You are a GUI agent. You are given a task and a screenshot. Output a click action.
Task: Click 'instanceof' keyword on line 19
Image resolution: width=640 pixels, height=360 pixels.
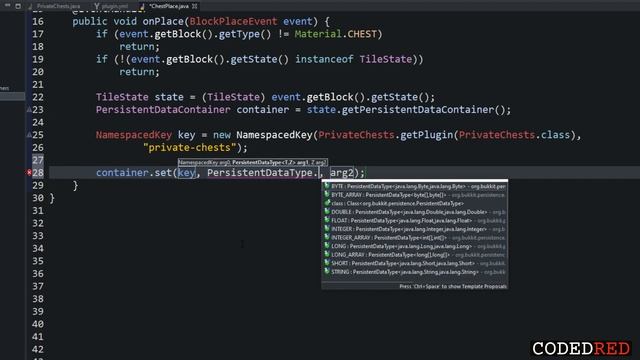pos(324,59)
